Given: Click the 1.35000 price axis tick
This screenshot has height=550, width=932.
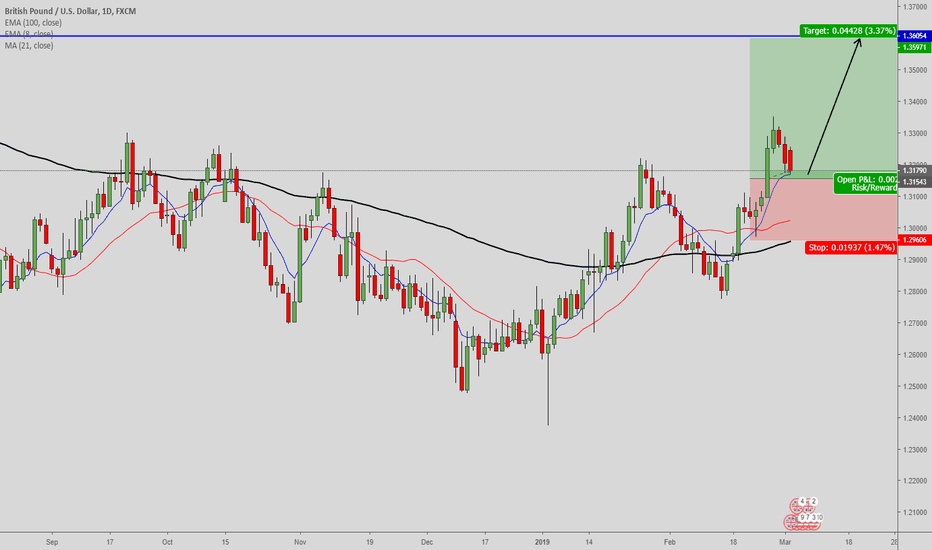Looking at the screenshot, I should pos(914,70).
